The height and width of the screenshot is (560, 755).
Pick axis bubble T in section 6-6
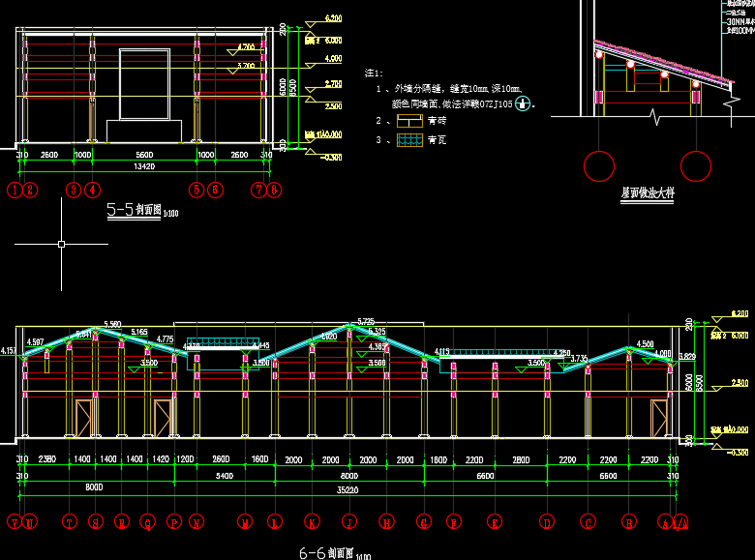tap(70, 522)
